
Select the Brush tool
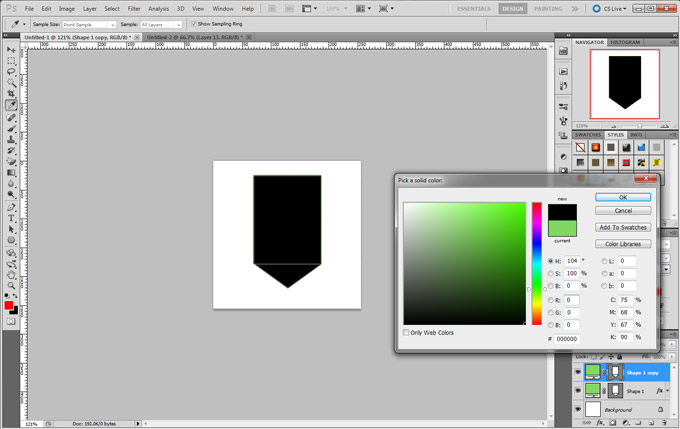(11, 129)
